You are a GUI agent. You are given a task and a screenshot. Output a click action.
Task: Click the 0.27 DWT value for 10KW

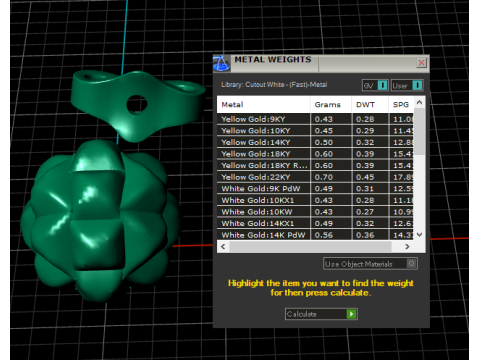(365, 212)
